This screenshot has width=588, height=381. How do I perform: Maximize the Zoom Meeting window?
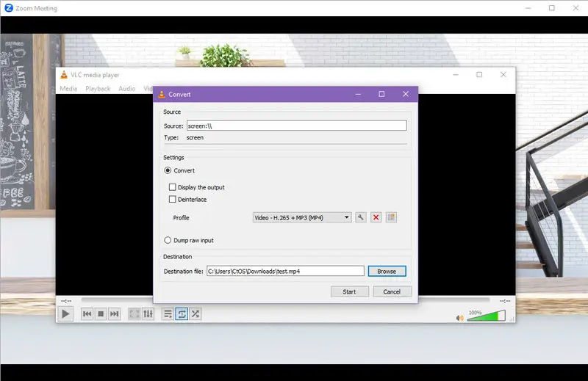point(552,8)
